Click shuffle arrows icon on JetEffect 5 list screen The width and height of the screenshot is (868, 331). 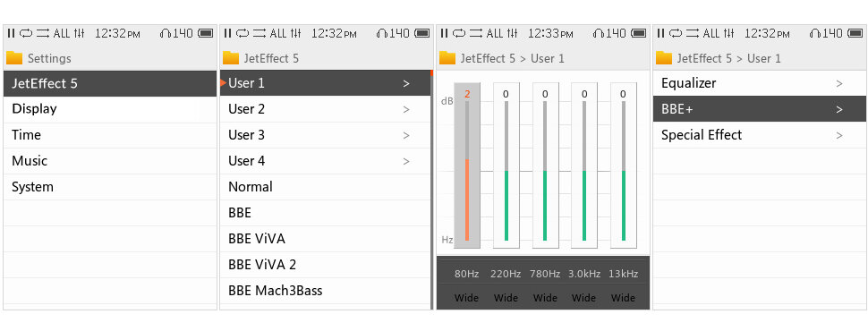(260, 33)
